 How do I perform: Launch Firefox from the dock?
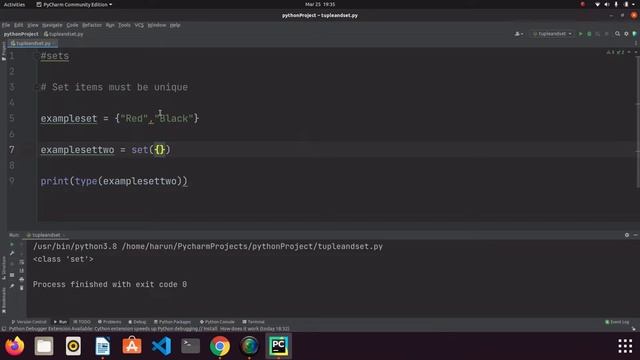tap(15, 346)
